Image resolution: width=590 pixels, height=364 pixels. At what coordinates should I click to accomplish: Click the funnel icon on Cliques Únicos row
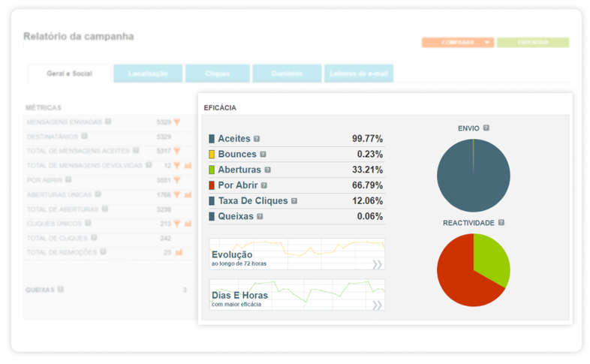pos(177,224)
